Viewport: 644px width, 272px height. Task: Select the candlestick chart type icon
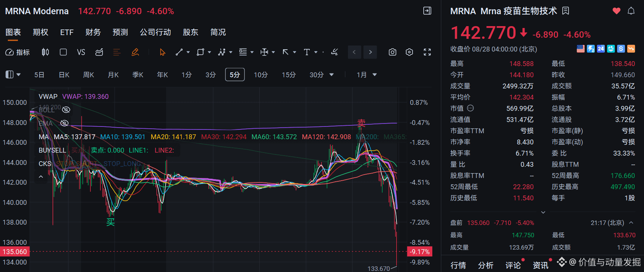pyautogui.click(x=45, y=52)
